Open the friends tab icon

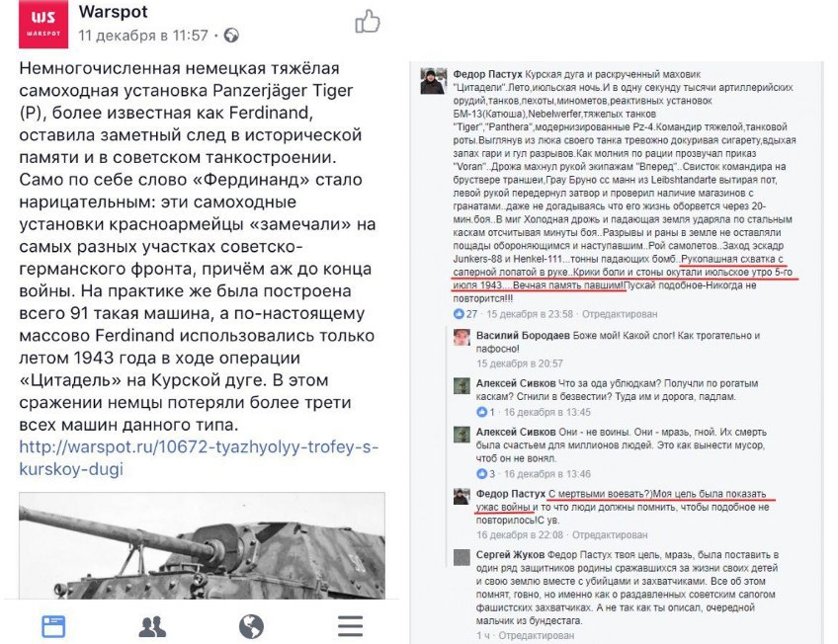point(152,626)
